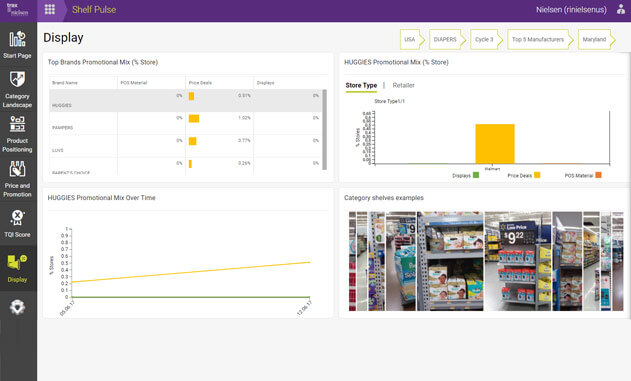631x381 pixels.
Task: Switch to the Retailer tab
Action: point(403,85)
